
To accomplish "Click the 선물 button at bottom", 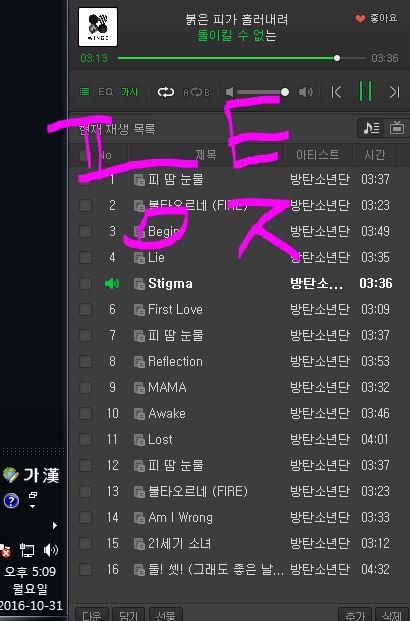I will pos(166,615).
